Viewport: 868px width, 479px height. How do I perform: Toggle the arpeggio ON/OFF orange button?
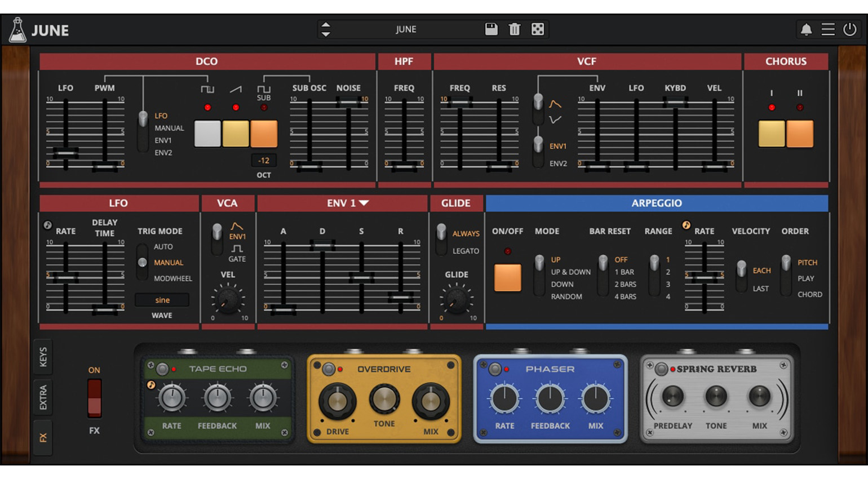tap(507, 278)
